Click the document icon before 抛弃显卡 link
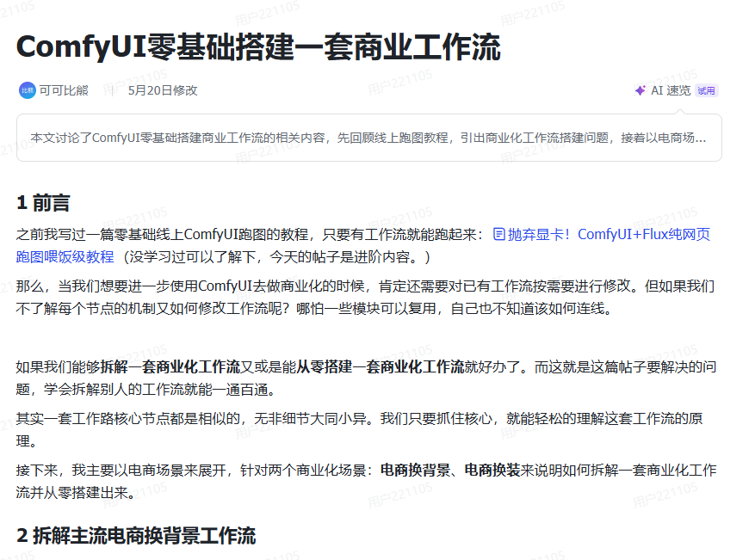755x560 pixels. click(499, 234)
